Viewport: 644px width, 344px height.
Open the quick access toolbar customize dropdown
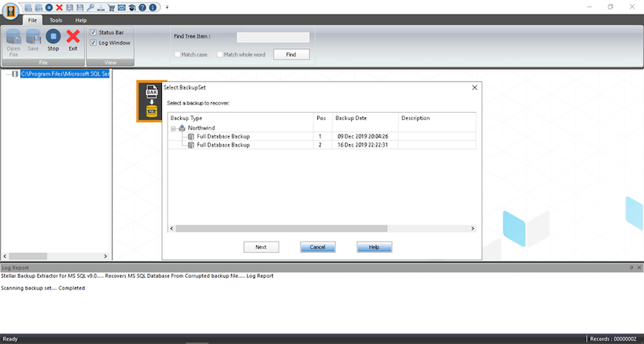[167, 7]
